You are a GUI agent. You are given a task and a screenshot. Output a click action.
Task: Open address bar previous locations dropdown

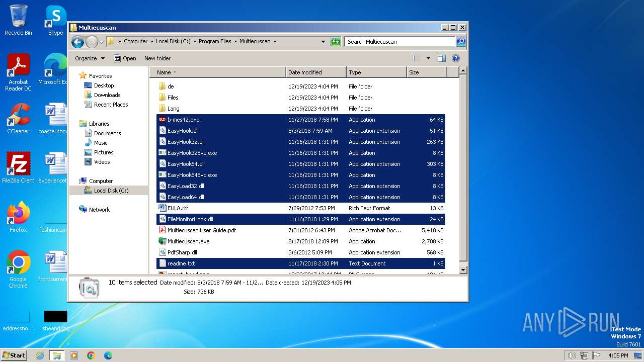coord(323,42)
